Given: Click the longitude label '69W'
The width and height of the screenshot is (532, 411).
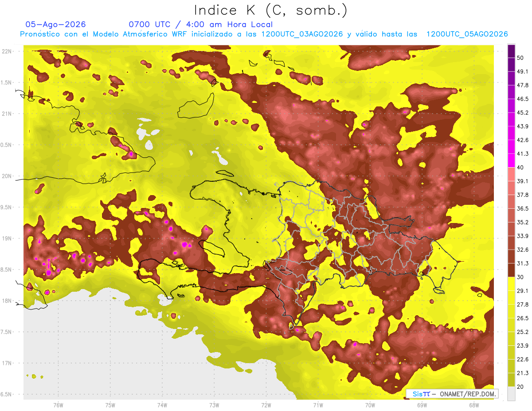Looking at the screenshot, I should pos(422,405).
